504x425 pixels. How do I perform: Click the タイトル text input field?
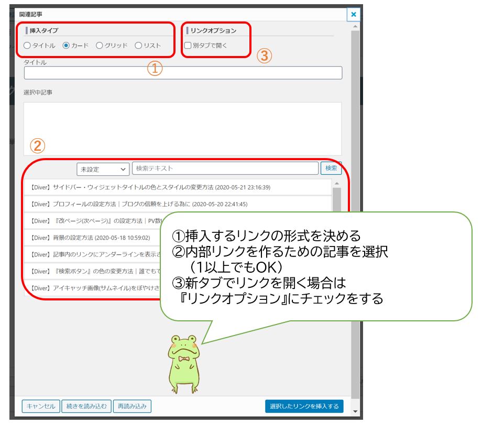click(183, 73)
